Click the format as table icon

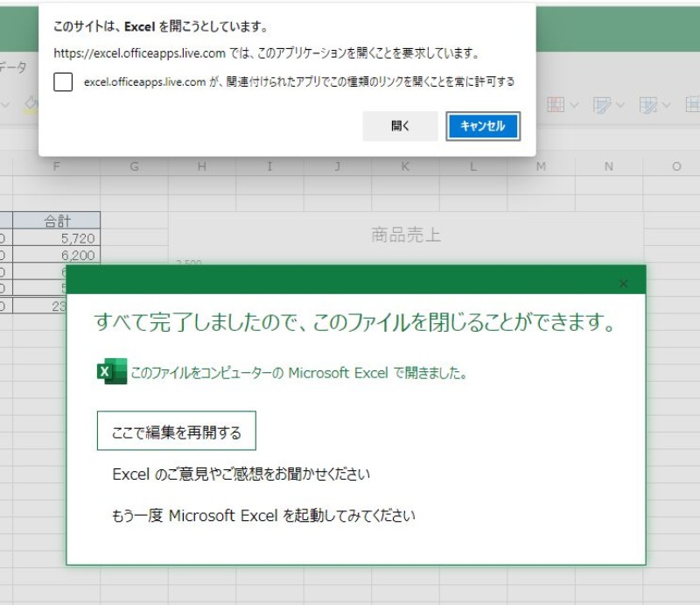602,103
